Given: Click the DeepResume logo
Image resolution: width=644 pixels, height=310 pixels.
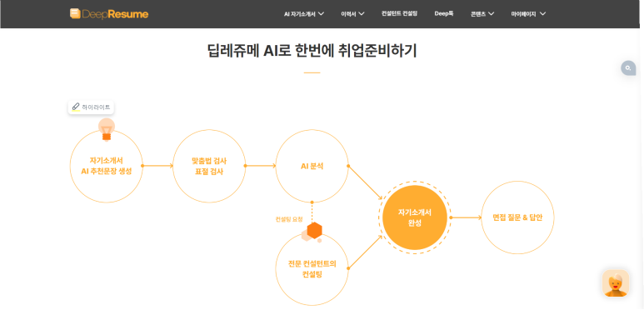Looking at the screenshot, I should pos(109,14).
